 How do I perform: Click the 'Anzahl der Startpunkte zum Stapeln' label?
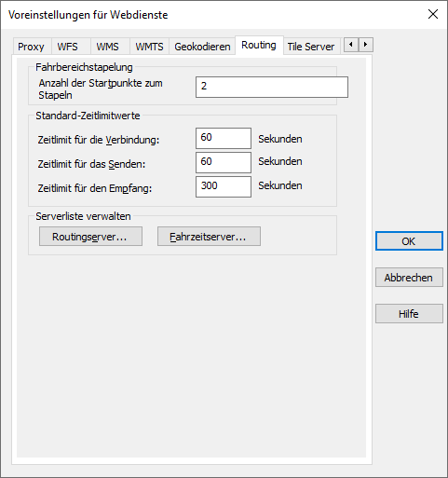(101, 89)
